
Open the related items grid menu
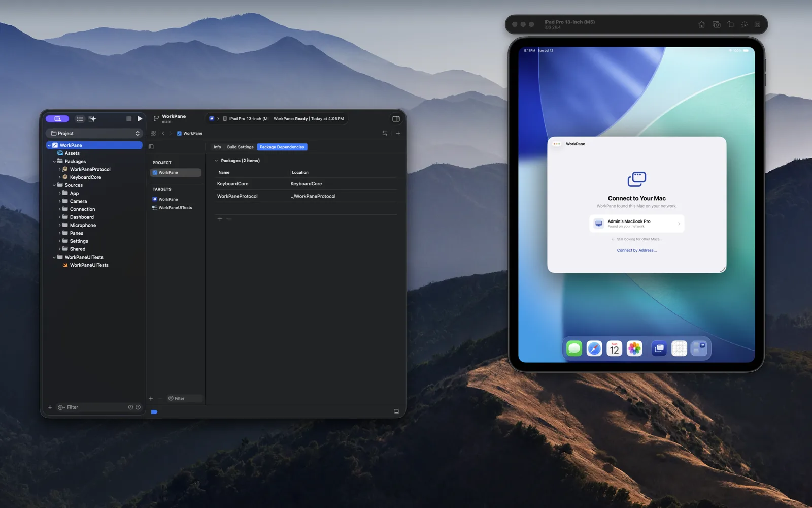tap(153, 133)
